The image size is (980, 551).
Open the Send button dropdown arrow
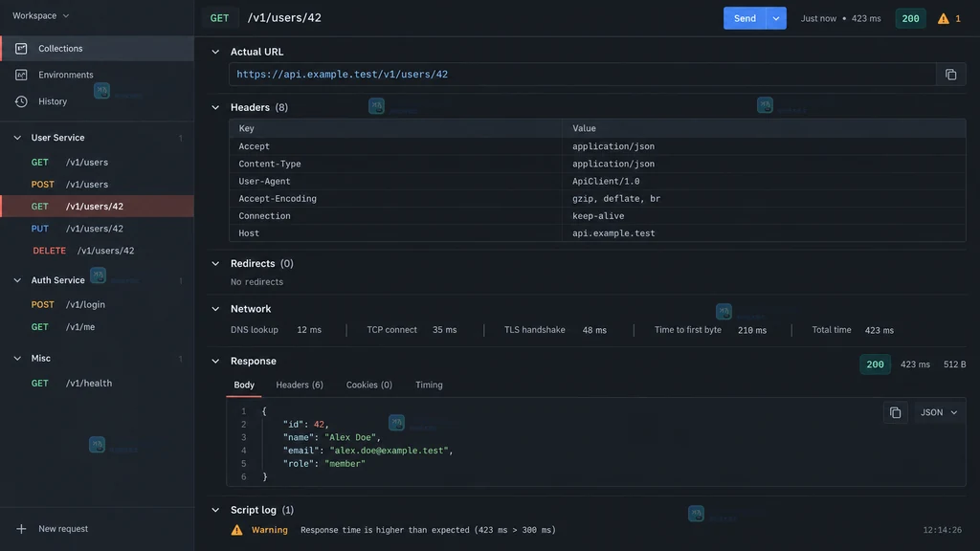(775, 18)
